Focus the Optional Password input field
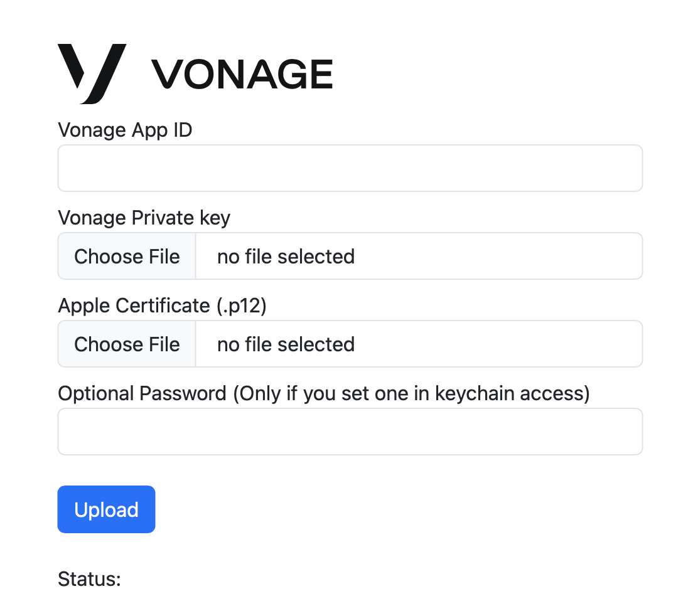 [350, 432]
